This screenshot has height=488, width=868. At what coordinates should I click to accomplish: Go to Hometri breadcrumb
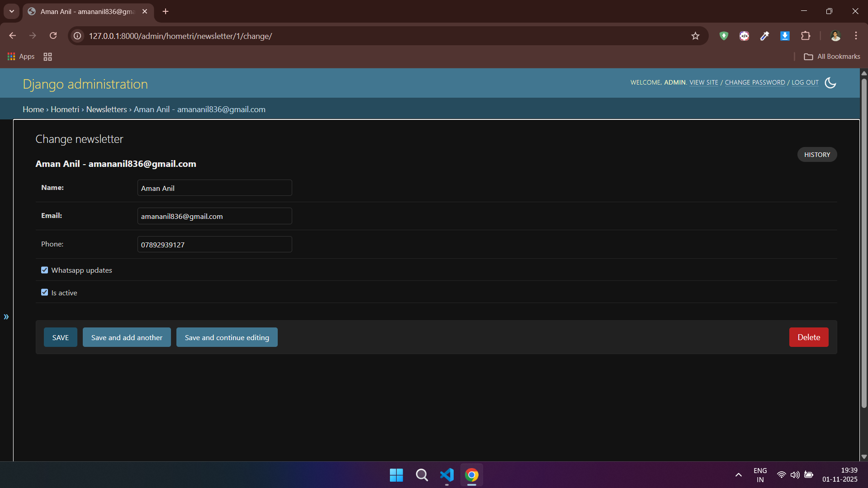[x=65, y=109]
